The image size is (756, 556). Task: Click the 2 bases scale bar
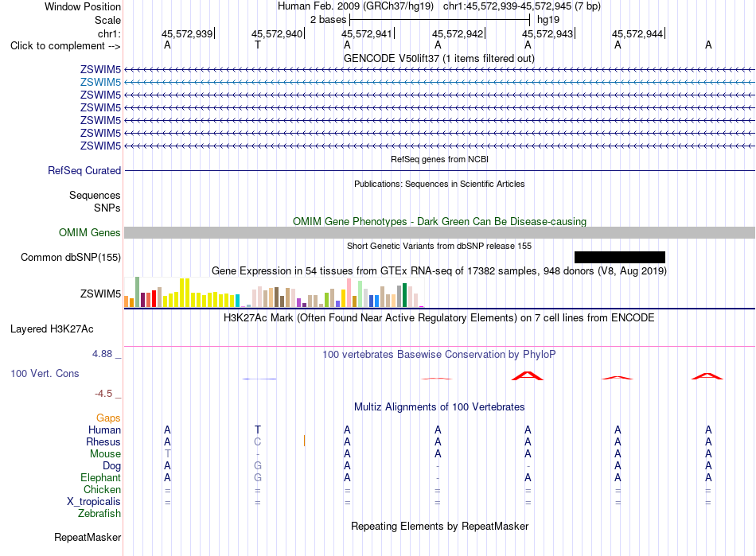click(440, 20)
